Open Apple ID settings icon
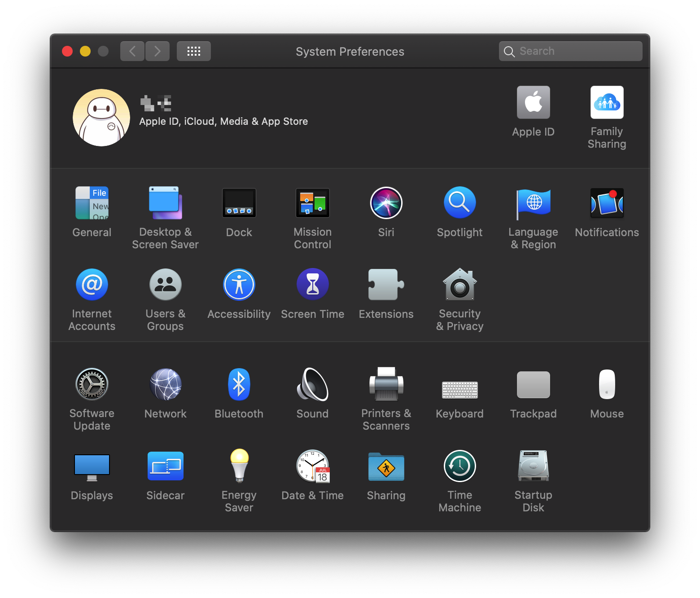 pyautogui.click(x=534, y=102)
